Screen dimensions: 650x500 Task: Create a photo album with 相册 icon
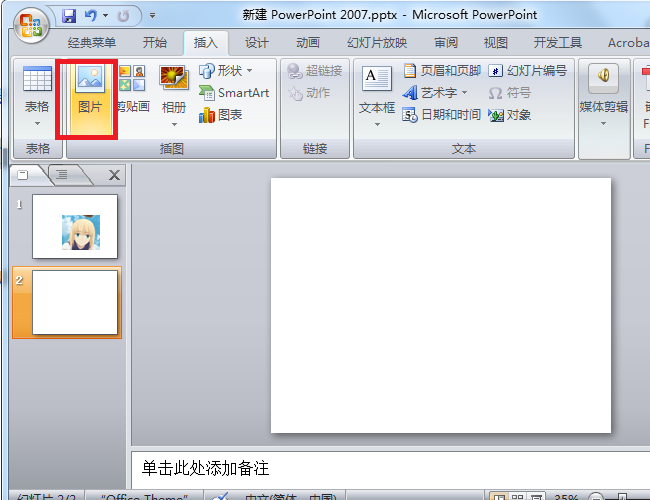pos(174,78)
